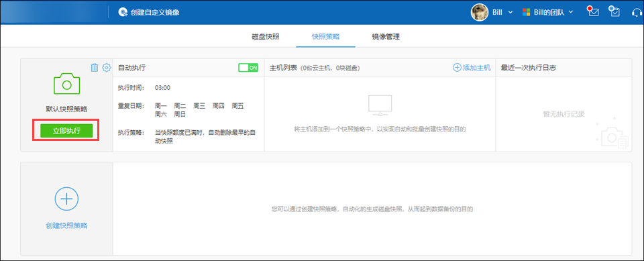Click the headset support icon
Viewport: 644px width, 261px height.
coord(637,12)
